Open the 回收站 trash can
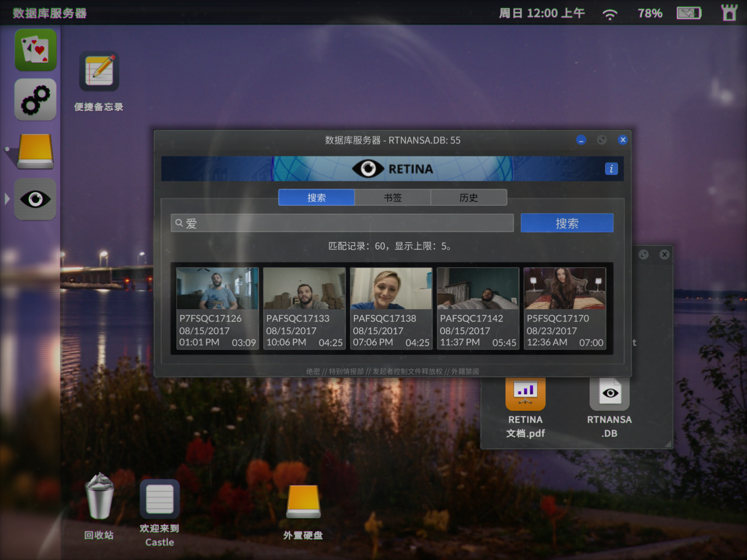Screen dimensions: 747x560 99,496
